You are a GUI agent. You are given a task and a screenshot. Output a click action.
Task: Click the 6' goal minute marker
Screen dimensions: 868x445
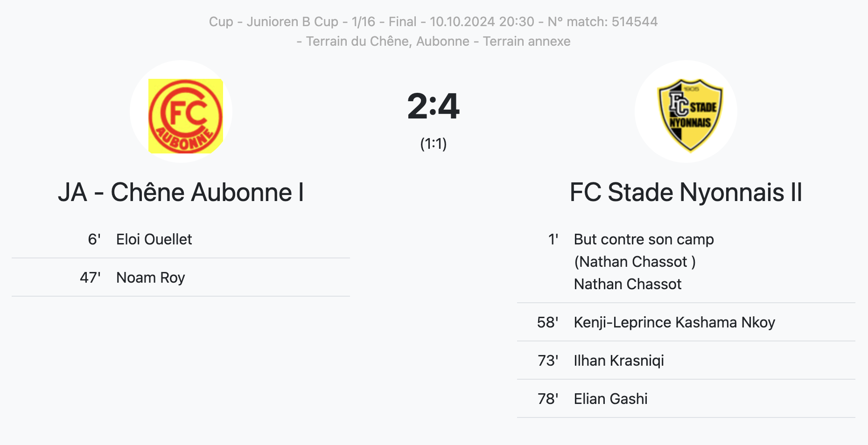click(x=94, y=239)
